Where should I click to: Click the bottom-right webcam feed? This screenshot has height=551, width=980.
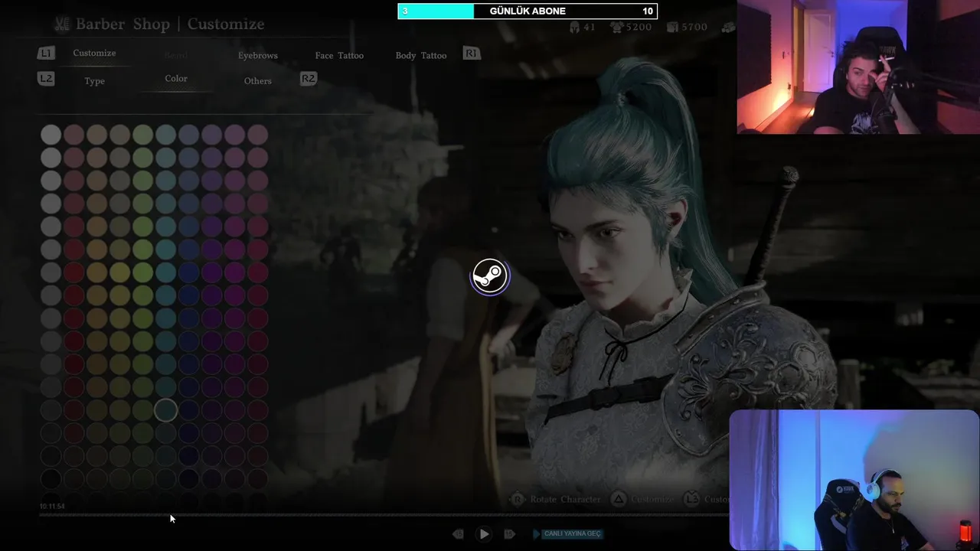pyautogui.click(x=854, y=480)
